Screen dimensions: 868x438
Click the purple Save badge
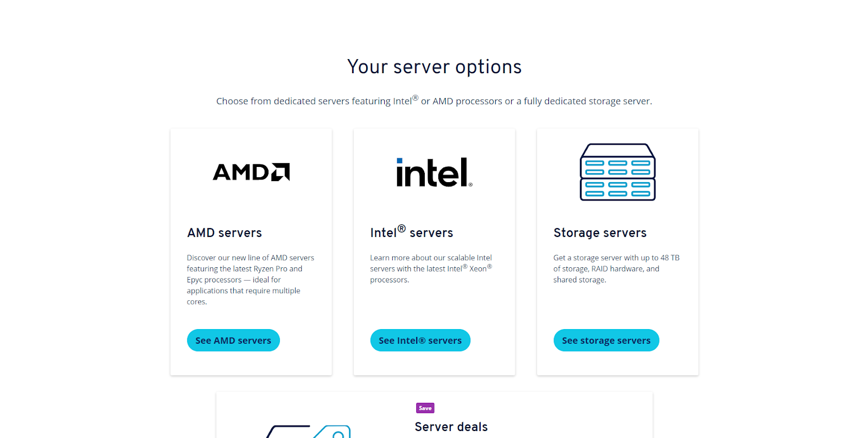tap(425, 408)
